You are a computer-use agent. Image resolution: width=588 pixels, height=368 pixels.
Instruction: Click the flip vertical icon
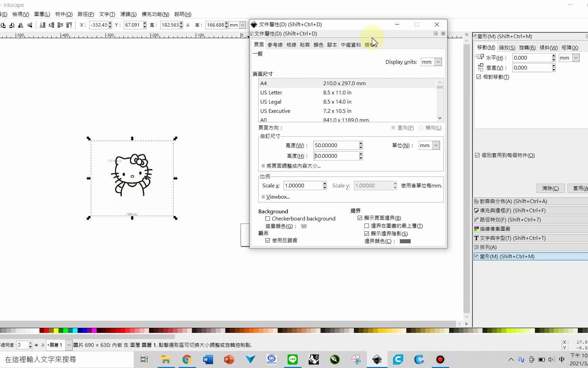point(30,25)
